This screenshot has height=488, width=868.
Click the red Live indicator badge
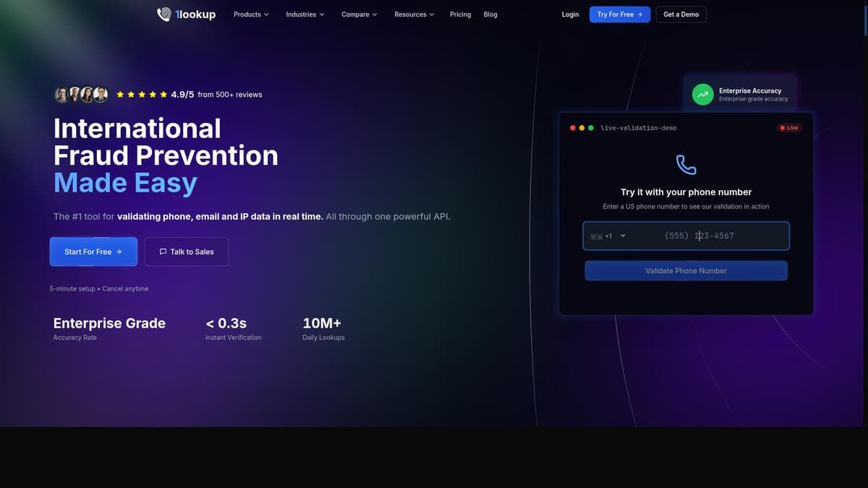coord(788,128)
